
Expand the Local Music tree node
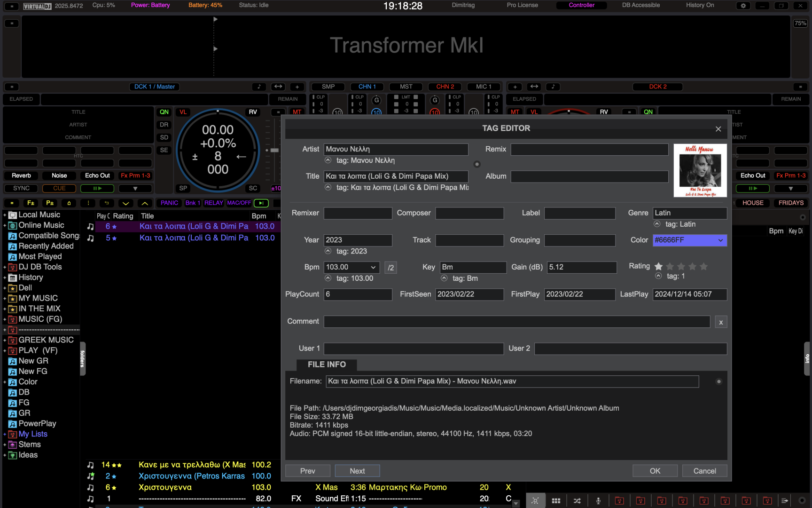(5, 215)
